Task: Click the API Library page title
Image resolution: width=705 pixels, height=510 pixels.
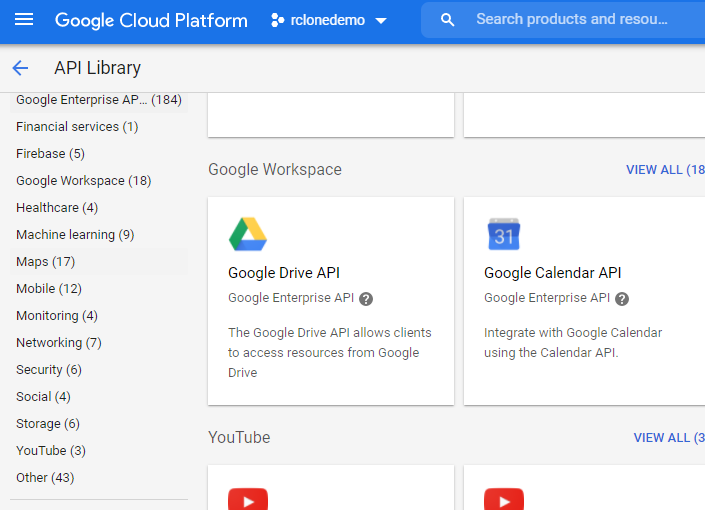Action: [98, 68]
